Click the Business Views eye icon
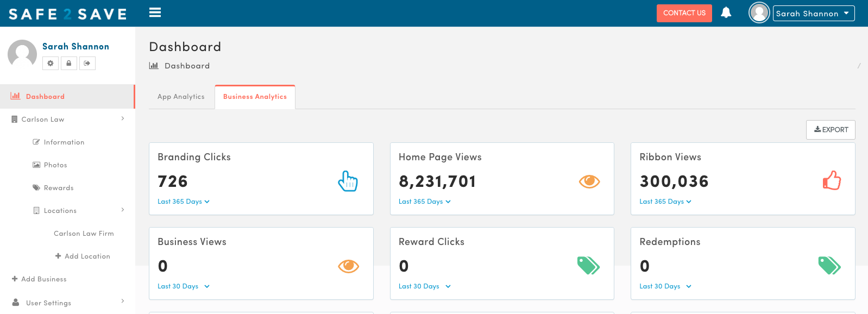This screenshot has width=868, height=314. [348, 266]
